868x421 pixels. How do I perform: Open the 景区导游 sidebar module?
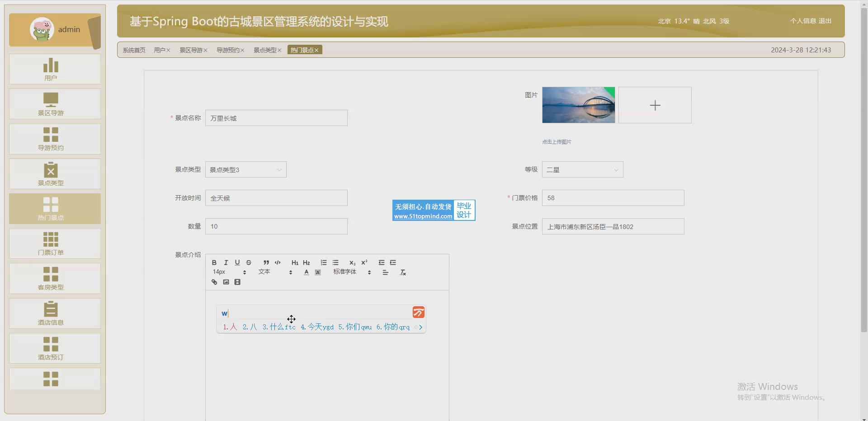(x=55, y=104)
